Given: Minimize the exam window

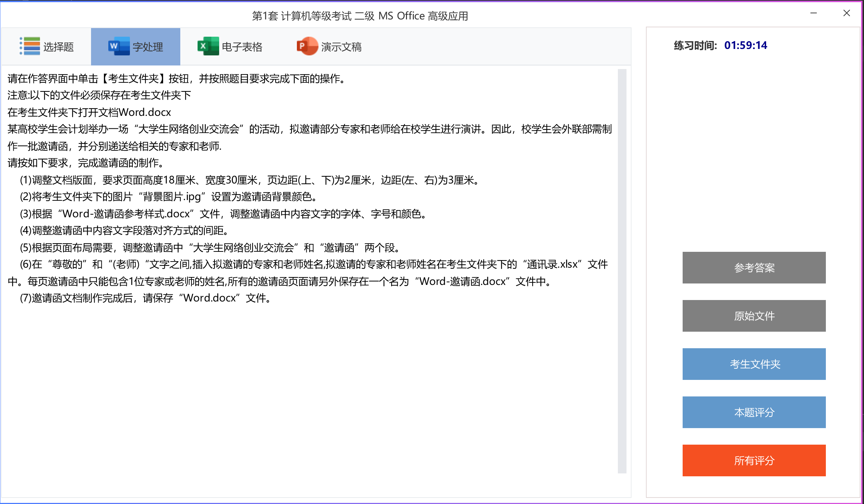Looking at the screenshot, I should click(x=814, y=13).
